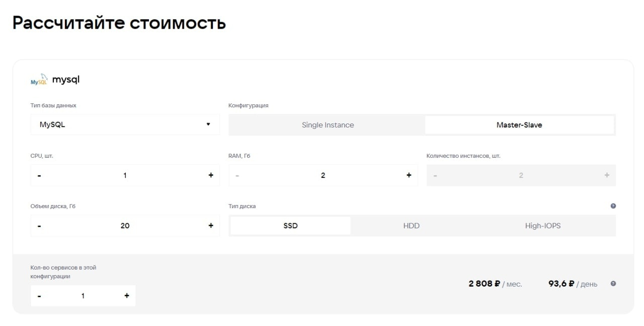Click the CPU count value field
This screenshot has height=326, width=644.
tap(125, 175)
